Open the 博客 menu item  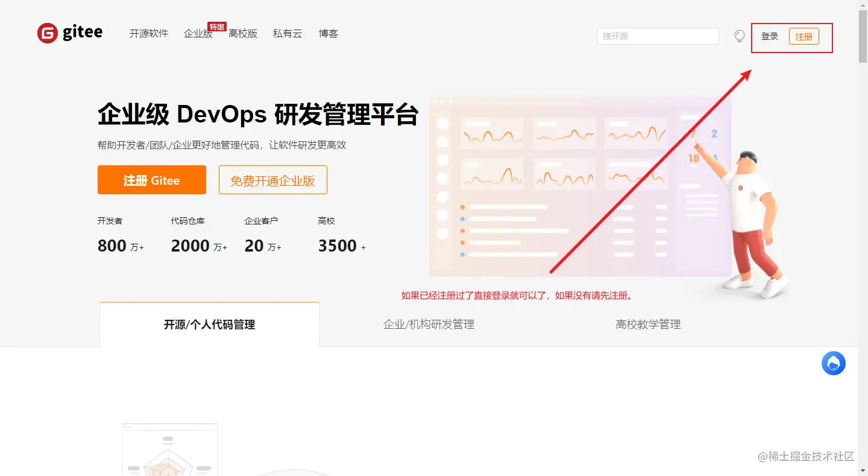[x=329, y=34]
